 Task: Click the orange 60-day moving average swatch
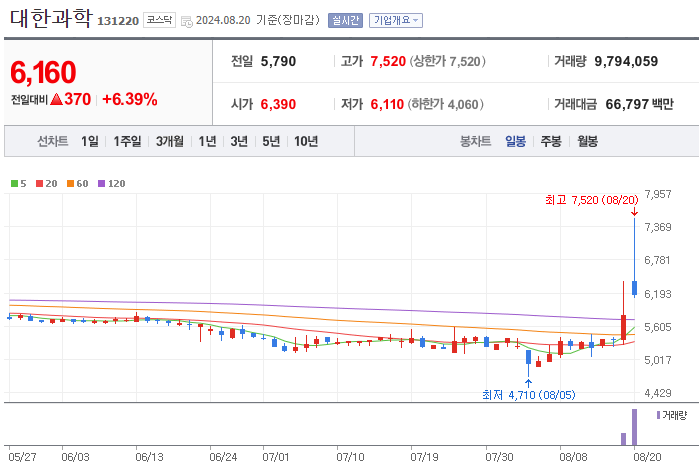click(x=70, y=184)
